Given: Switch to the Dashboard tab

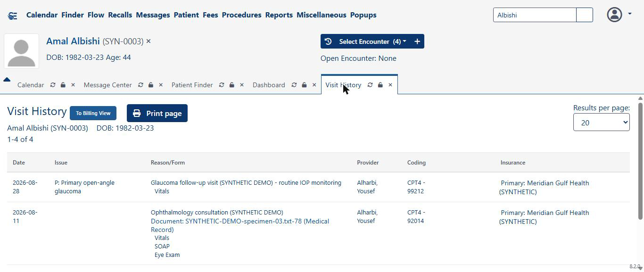Looking at the screenshot, I should [269, 85].
